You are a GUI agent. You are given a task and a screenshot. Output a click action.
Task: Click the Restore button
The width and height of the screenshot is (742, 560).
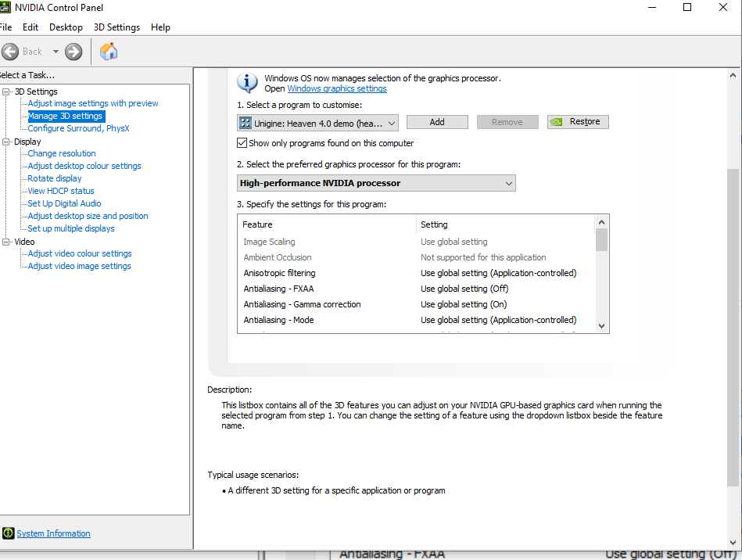tap(578, 122)
